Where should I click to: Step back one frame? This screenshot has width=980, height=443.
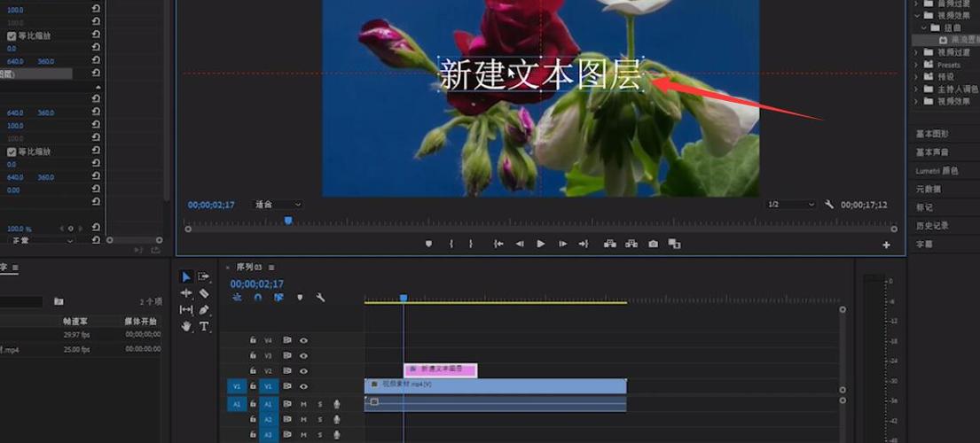pyautogui.click(x=520, y=244)
